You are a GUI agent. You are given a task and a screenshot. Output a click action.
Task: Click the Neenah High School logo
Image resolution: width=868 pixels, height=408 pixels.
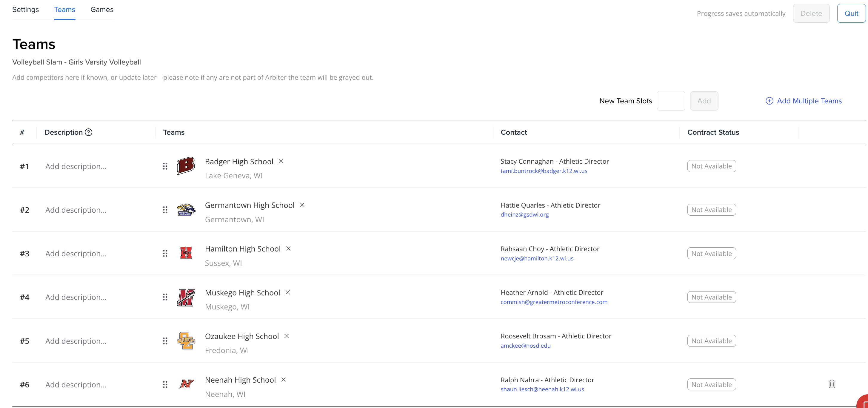click(186, 384)
